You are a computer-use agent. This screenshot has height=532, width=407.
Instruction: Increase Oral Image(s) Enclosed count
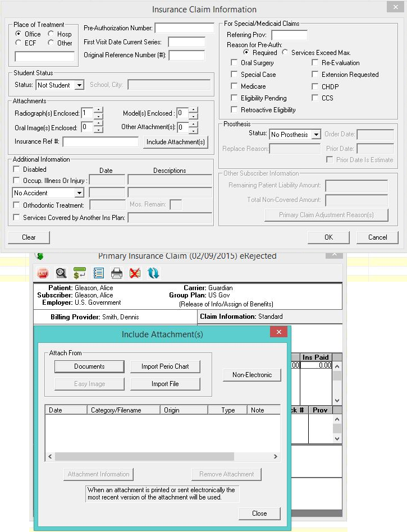coord(98,124)
